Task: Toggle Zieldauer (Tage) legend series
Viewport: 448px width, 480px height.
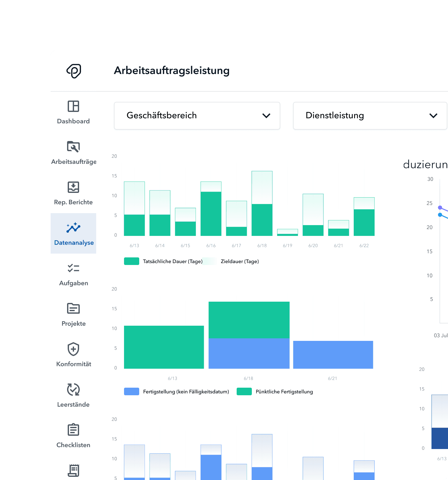Action: [240, 262]
